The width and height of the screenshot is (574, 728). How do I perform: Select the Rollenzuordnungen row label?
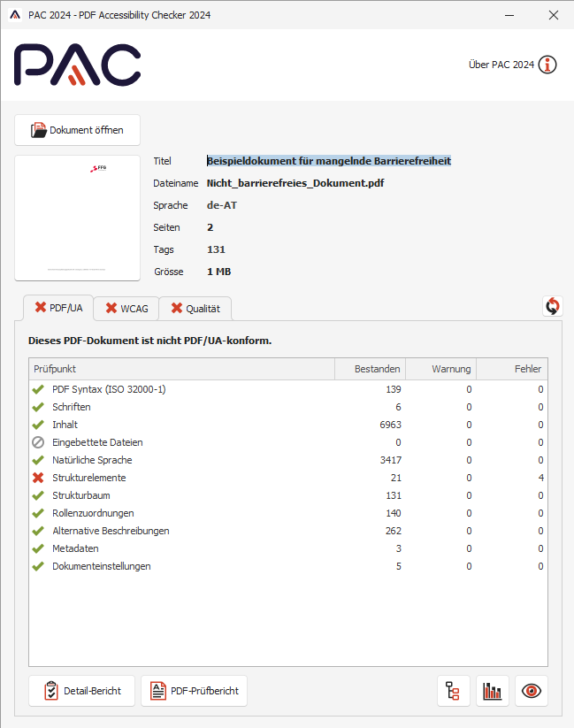(x=93, y=513)
